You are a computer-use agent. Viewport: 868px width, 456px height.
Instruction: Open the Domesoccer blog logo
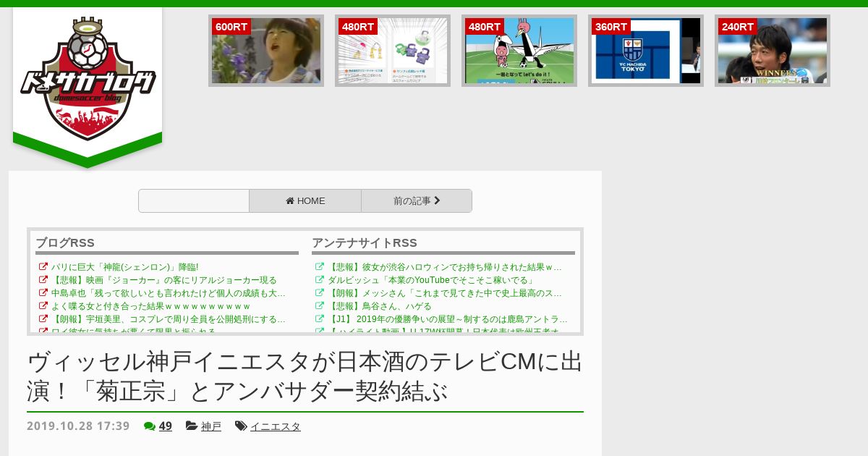(x=88, y=80)
